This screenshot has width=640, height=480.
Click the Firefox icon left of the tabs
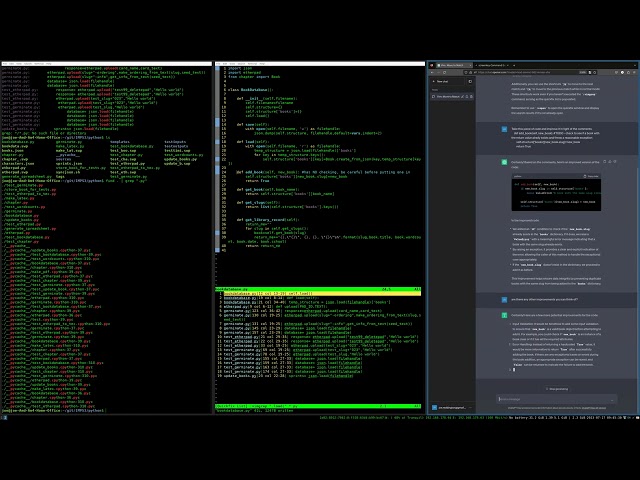point(432,65)
